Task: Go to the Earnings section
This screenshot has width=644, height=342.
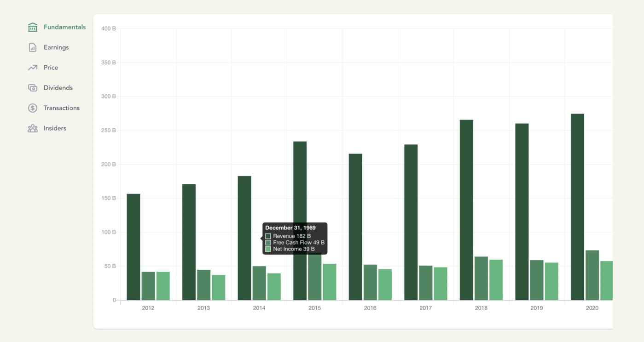Action: click(x=56, y=47)
